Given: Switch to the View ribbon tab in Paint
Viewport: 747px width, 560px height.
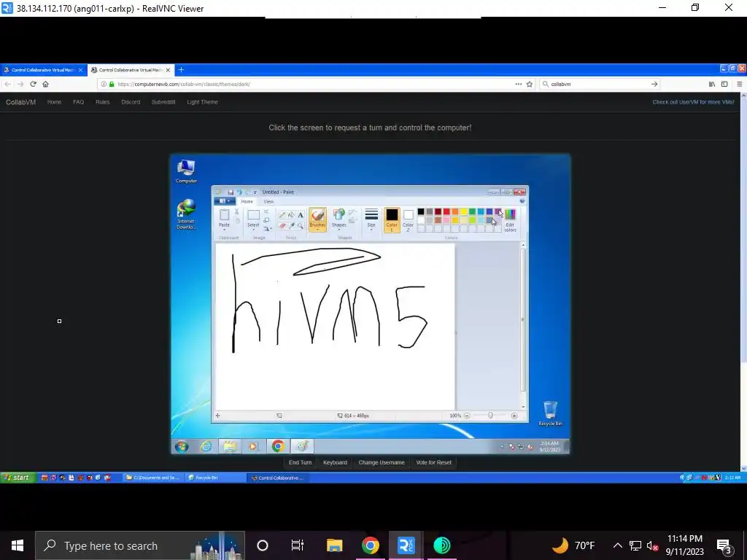Looking at the screenshot, I should point(268,201).
